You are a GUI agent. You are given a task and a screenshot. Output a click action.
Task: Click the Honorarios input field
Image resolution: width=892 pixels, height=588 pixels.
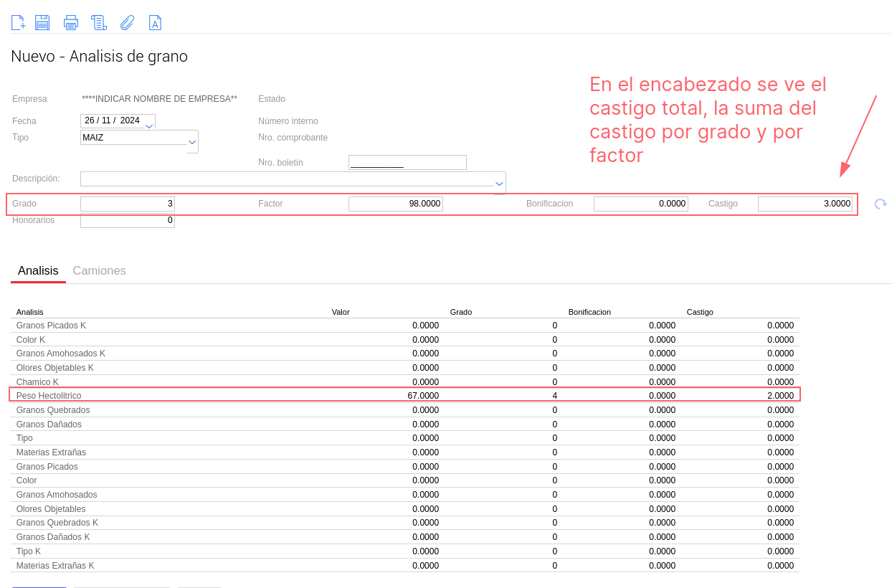(x=128, y=221)
